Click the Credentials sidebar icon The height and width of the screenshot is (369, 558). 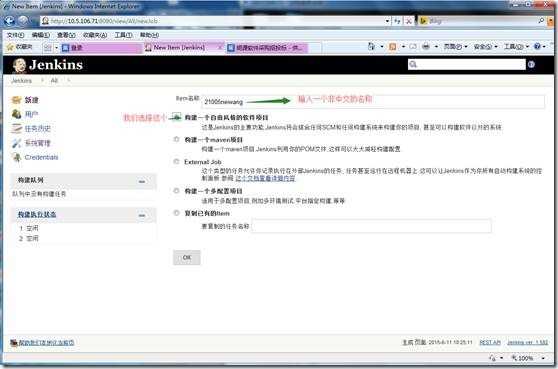click(16, 157)
